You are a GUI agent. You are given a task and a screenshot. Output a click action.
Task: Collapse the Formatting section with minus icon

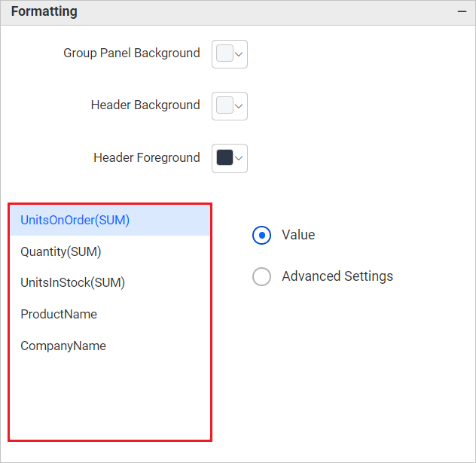tap(461, 12)
